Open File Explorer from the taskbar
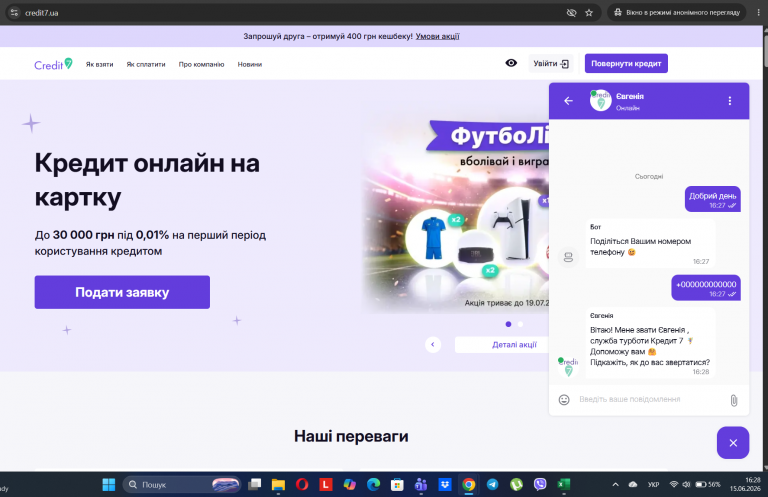The height and width of the screenshot is (497, 768). [x=278, y=485]
